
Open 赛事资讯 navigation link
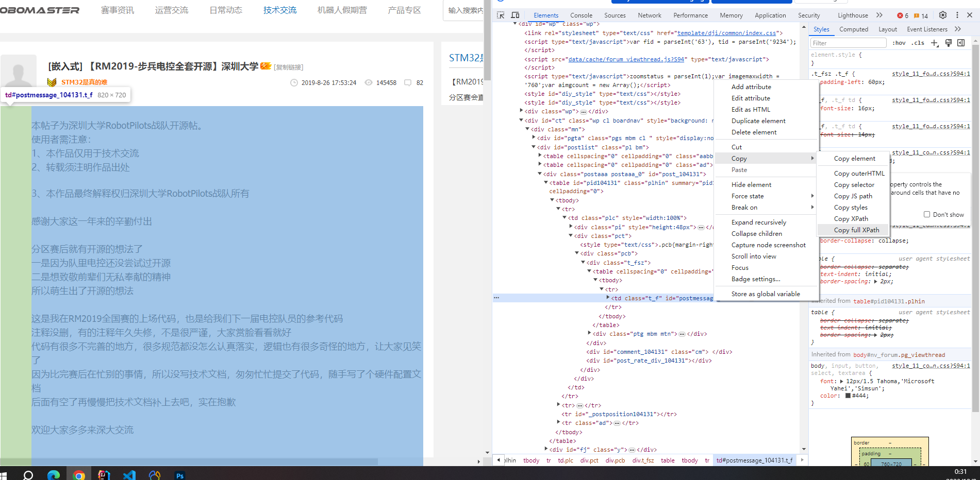coord(118,10)
